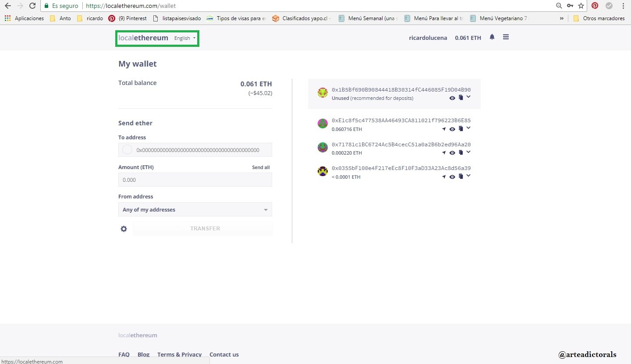Open the saved password key icon
This screenshot has height=364, width=631.
click(x=570, y=6)
